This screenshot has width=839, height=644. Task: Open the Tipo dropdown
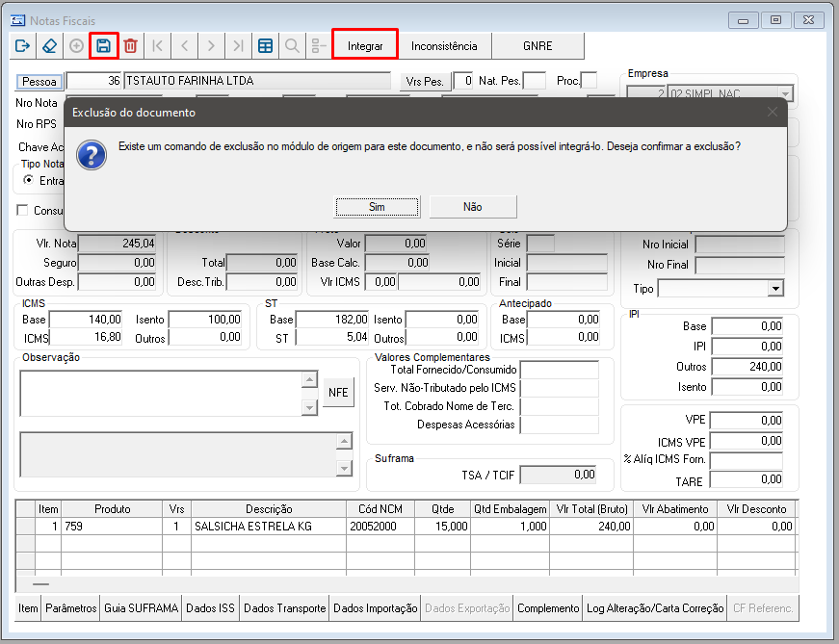click(x=775, y=289)
